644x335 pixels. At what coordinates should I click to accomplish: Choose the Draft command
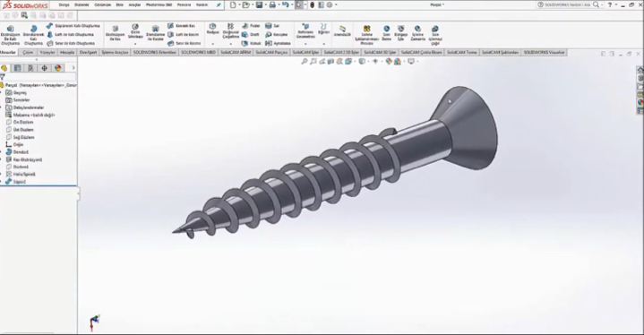[x=251, y=34]
